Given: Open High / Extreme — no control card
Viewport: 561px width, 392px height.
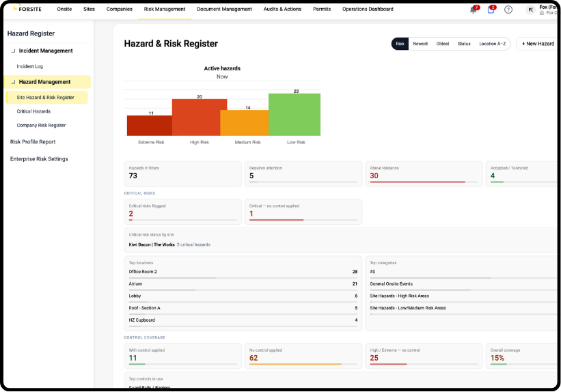Looking at the screenshot, I should click(424, 356).
